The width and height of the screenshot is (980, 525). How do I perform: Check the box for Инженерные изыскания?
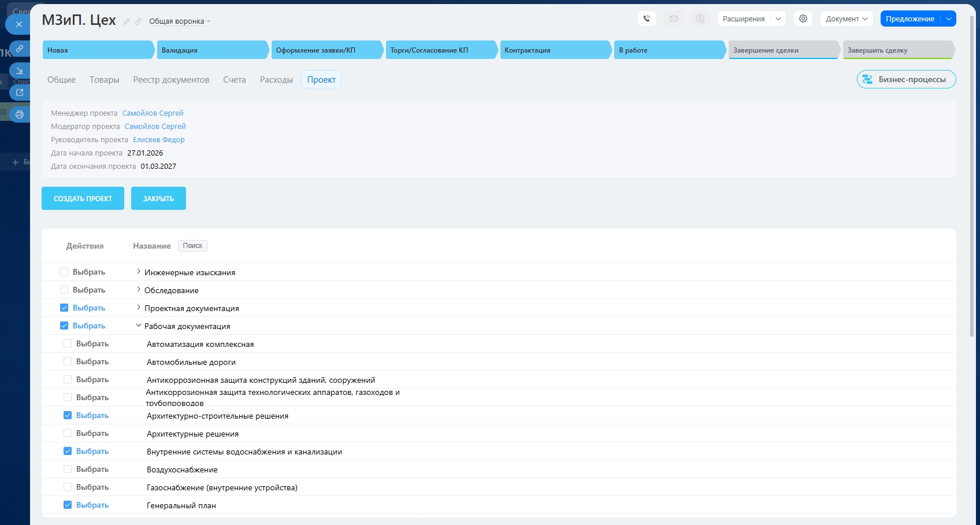tap(64, 272)
